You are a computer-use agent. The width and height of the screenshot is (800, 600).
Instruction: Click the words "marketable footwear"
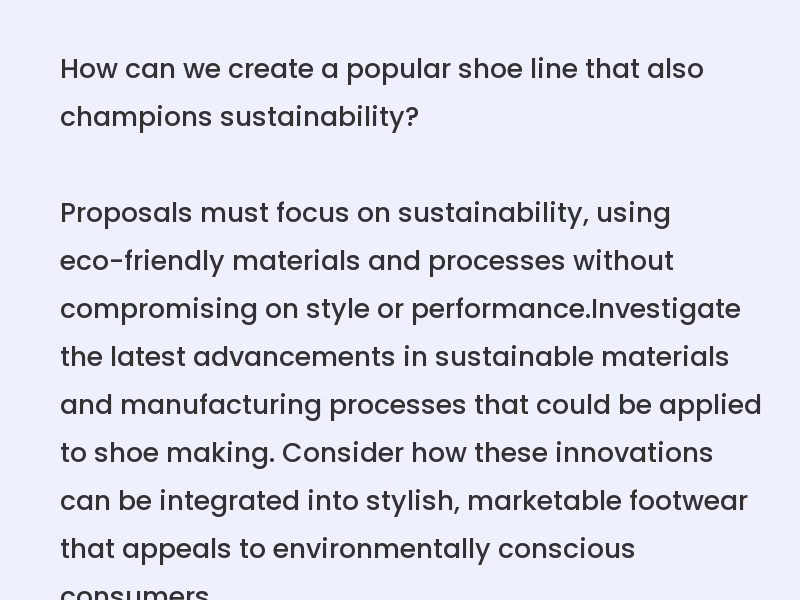[x=607, y=501]
